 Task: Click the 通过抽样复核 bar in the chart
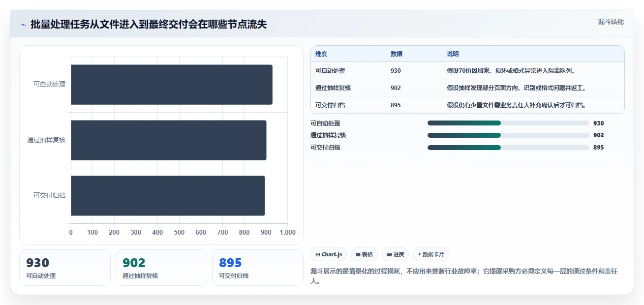(x=169, y=140)
